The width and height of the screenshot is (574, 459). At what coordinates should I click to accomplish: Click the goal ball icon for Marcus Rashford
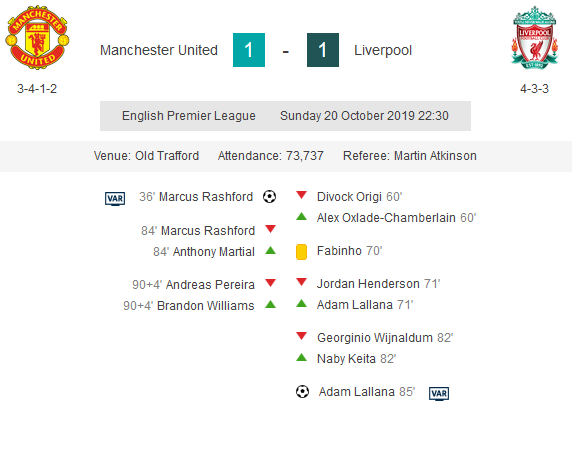tap(269, 197)
